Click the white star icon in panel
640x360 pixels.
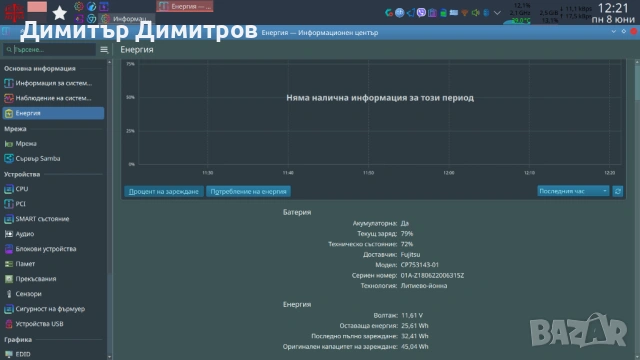[60, 13]
